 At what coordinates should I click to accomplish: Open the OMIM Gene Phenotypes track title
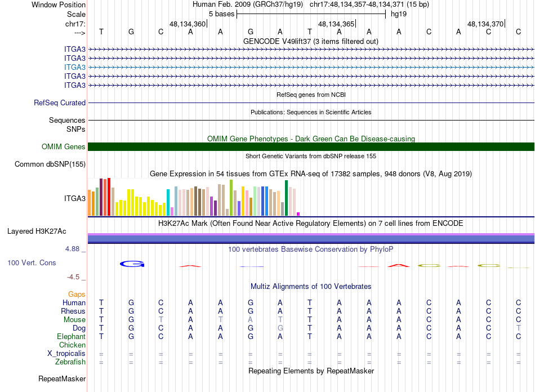point(311,139)
